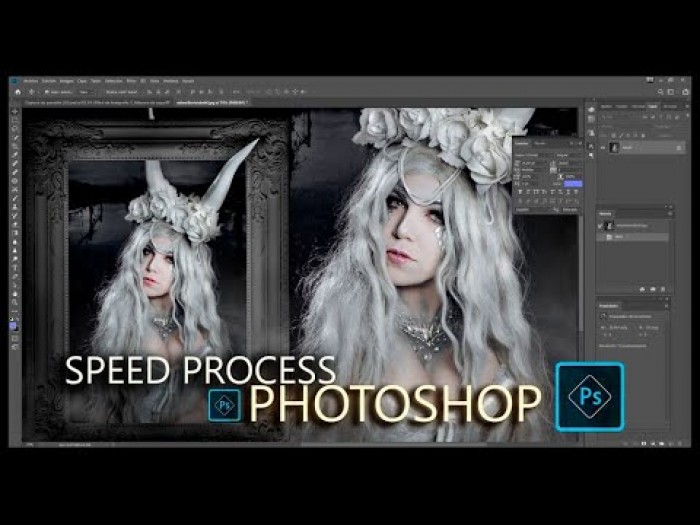
Task: Open font family dropdown in Character panel
Action: [x=534, y=155]
